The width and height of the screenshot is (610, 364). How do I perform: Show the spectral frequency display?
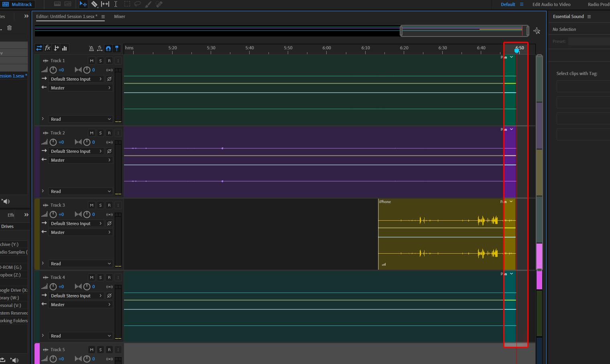57,4
